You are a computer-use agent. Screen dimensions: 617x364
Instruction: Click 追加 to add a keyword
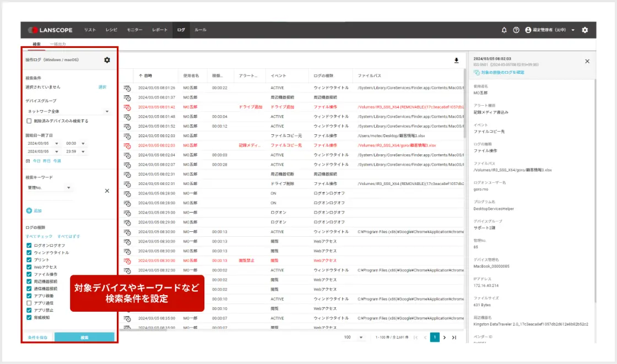pos(34,210)
